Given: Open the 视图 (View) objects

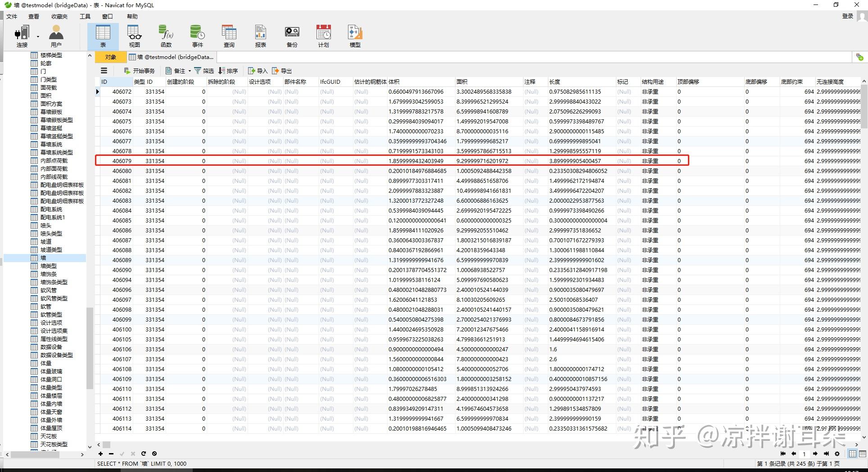Looking at the screenshot, I should pos(135,36).
